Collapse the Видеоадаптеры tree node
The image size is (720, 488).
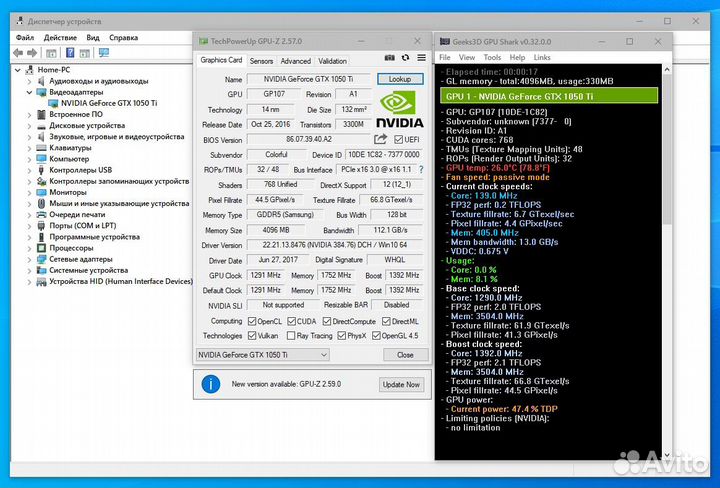[28, 92]
